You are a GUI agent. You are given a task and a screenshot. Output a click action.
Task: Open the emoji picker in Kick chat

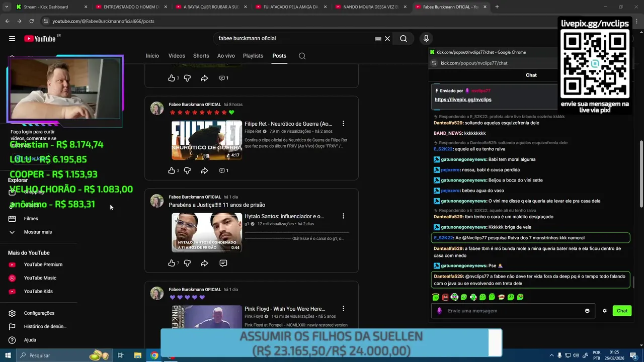click(587, 311)
